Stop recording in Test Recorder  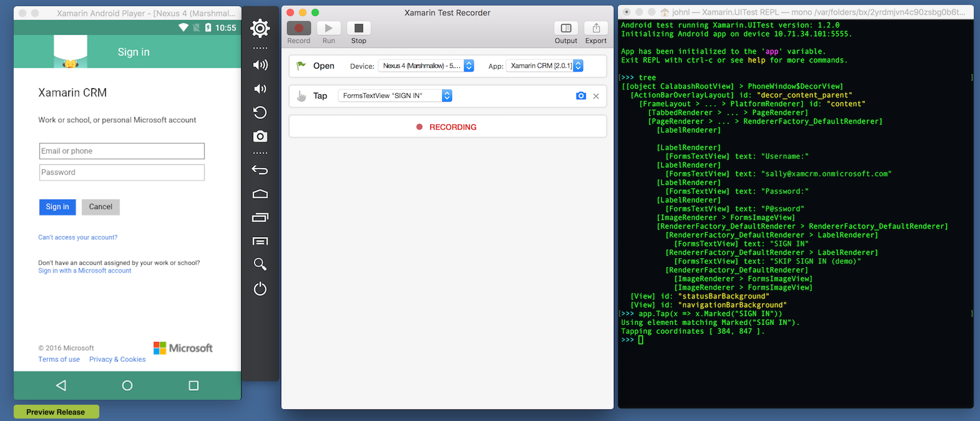click(358, 28)
